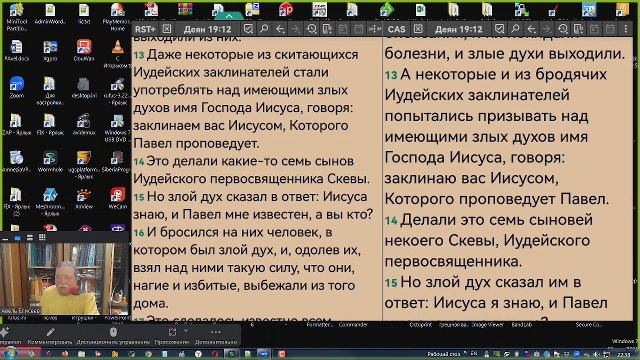Minimize the Zoom video panel with dash icon
This screenshot has width=640, height=360.
pos(5,238)
